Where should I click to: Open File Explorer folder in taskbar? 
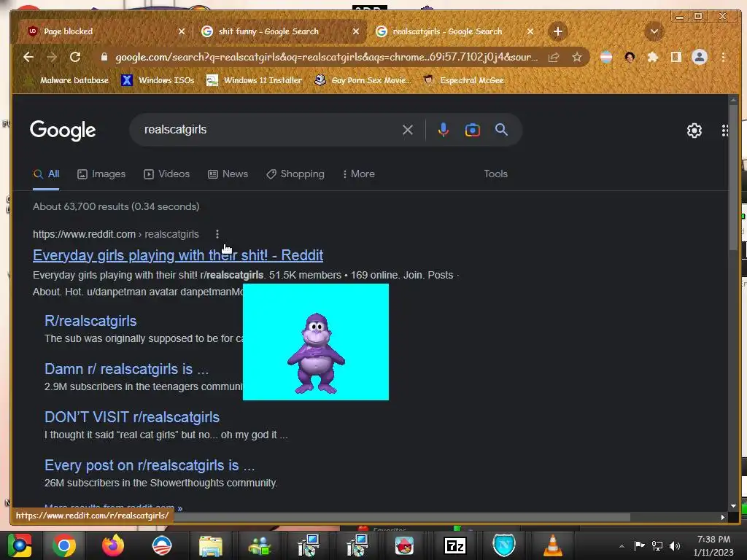pos(211,545)
